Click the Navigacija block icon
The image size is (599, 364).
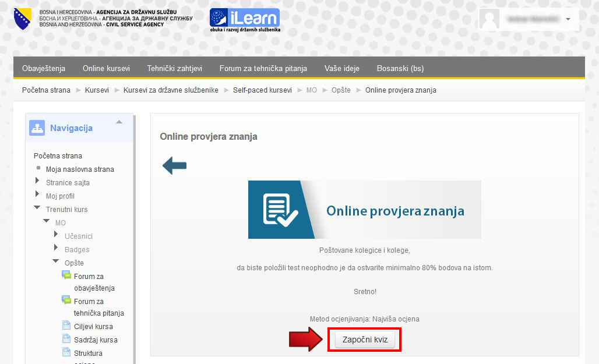(x=37, y=128)
